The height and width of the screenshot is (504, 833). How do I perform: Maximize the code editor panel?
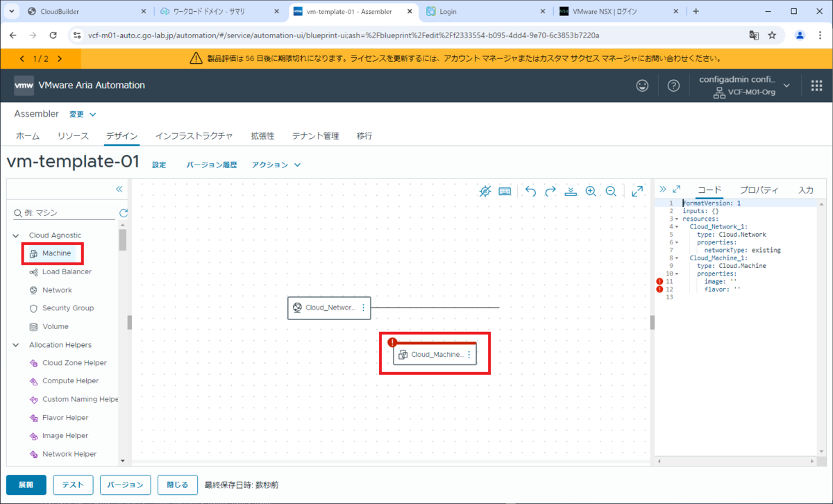[677, 189]
